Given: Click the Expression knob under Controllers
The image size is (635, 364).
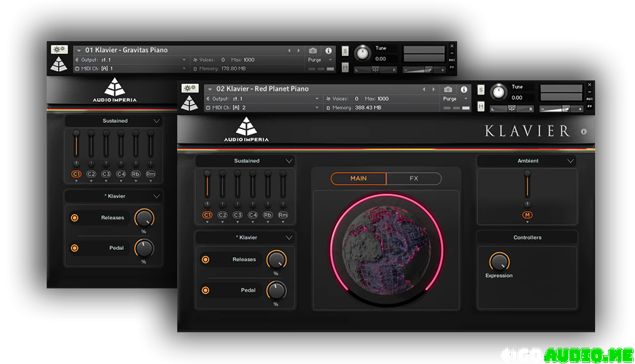Looking at the screenshot, I should click(499, 261).
